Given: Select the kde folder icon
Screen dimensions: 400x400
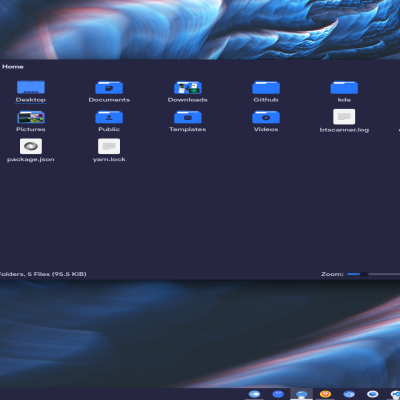Looking at the screenshot, I should point(344,87).
